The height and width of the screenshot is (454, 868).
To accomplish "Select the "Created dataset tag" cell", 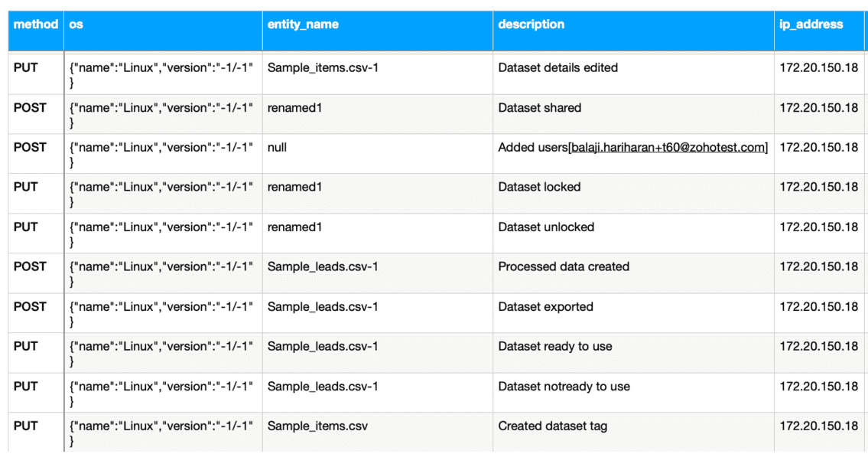I will [x=552, y=426].
